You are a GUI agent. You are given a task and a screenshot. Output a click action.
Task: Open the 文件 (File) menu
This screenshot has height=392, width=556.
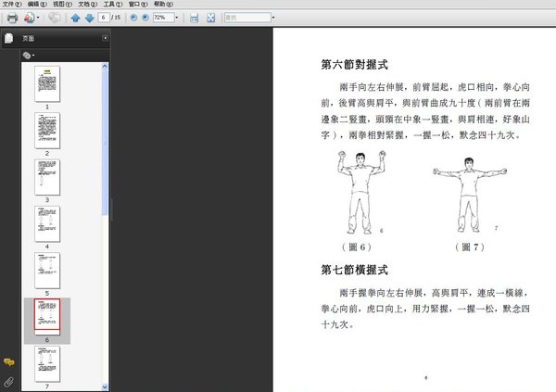click(12, 5)
